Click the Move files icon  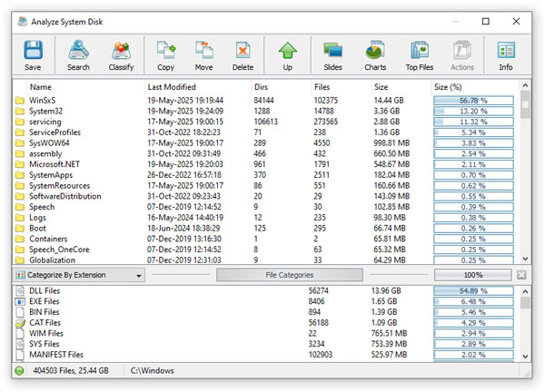point(204,55)
